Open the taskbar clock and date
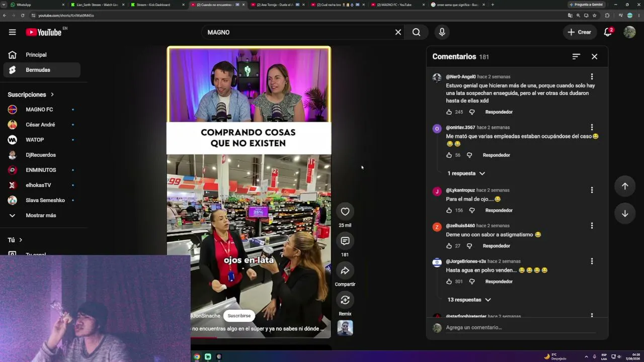Image resolution: width=644 pixels, height=362 pixels. [x=632, y=356]
